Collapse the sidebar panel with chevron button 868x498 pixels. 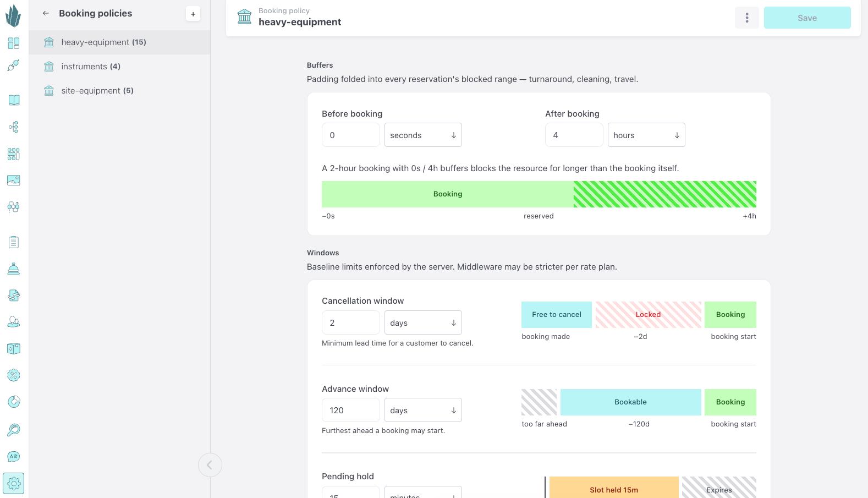pyautogui.click(x=210, y=465)
